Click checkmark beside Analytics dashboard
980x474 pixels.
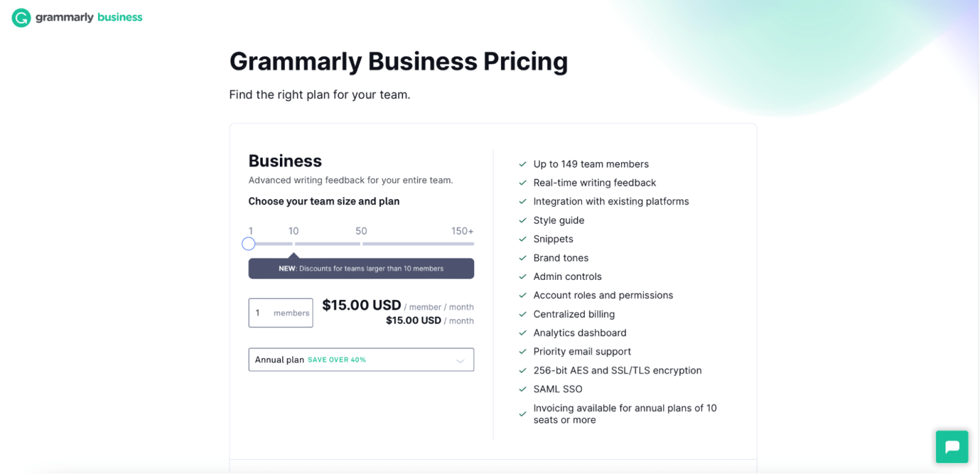click(x=522, y=333)
